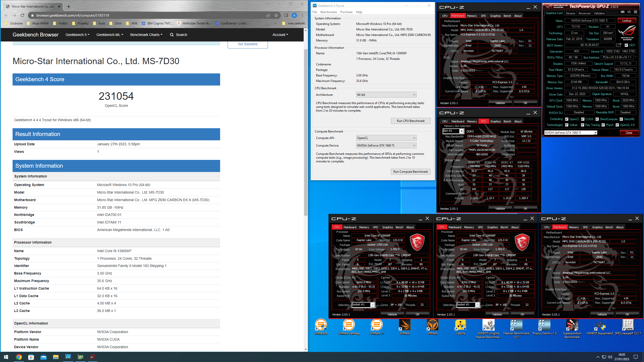Screen dimensions: 644x362
Task: Open the Tropics Demo v1.3 shortcut
Action: 544,327
